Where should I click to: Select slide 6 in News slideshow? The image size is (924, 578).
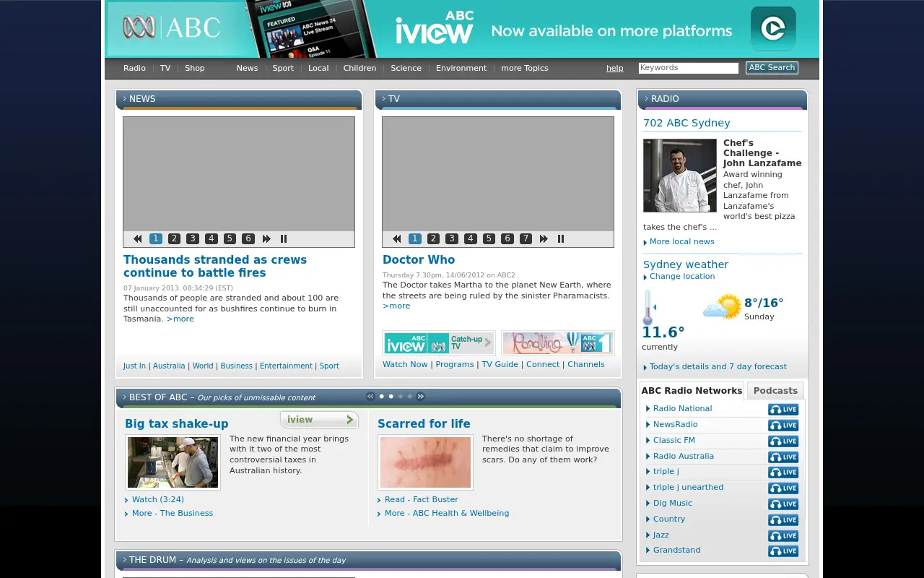click(x=248, y=239)
